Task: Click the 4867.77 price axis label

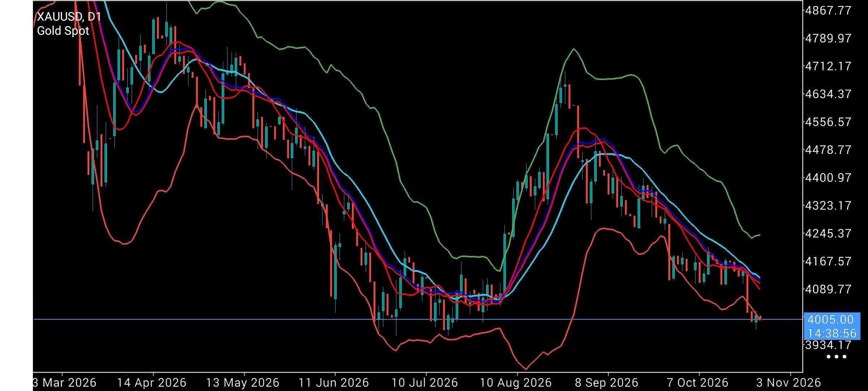Action: click(x=828, y=10)
